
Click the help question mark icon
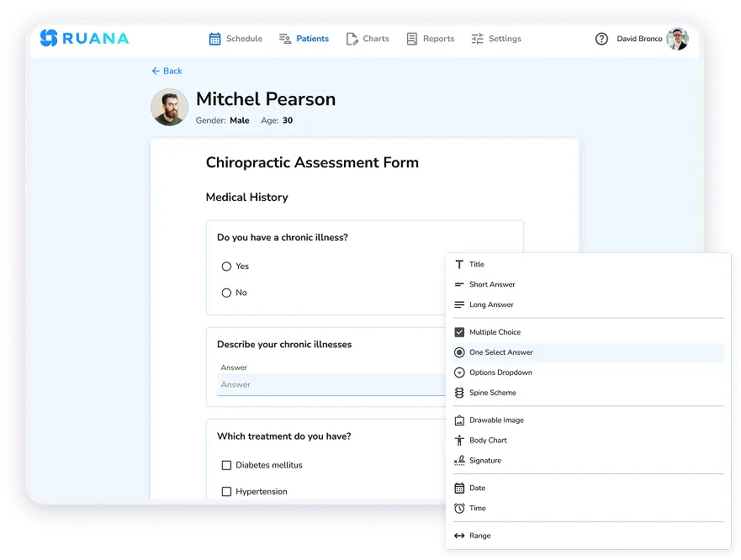pos(603,39)
